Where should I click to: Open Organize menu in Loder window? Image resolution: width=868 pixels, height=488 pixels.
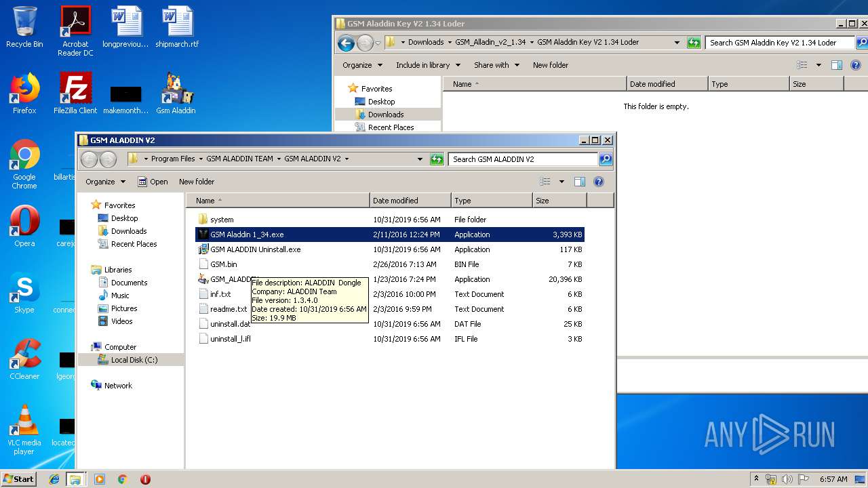point(362,65)
